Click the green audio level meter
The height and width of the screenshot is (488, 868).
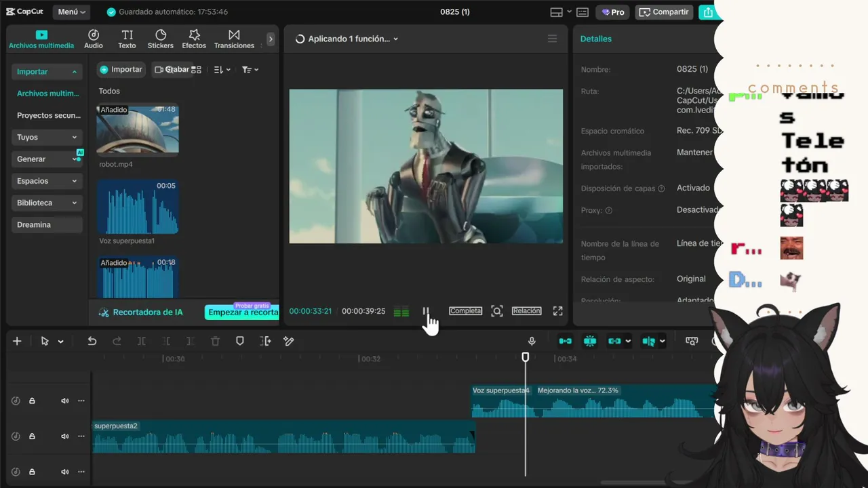401,312
